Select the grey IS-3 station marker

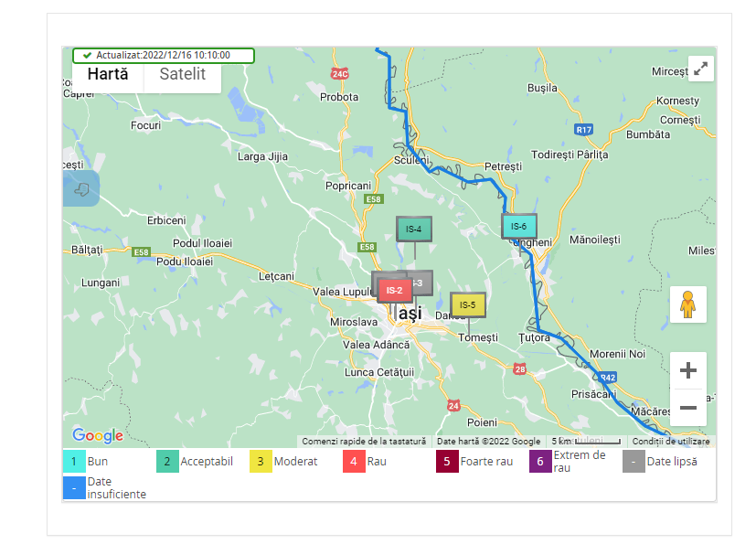(x=422, y=283)
